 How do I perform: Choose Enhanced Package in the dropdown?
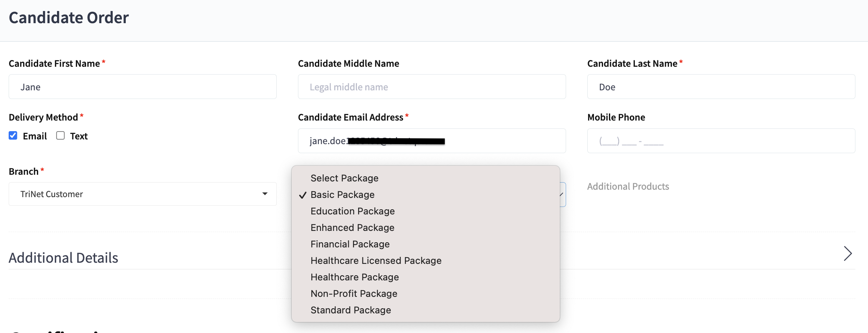[352, 228]
